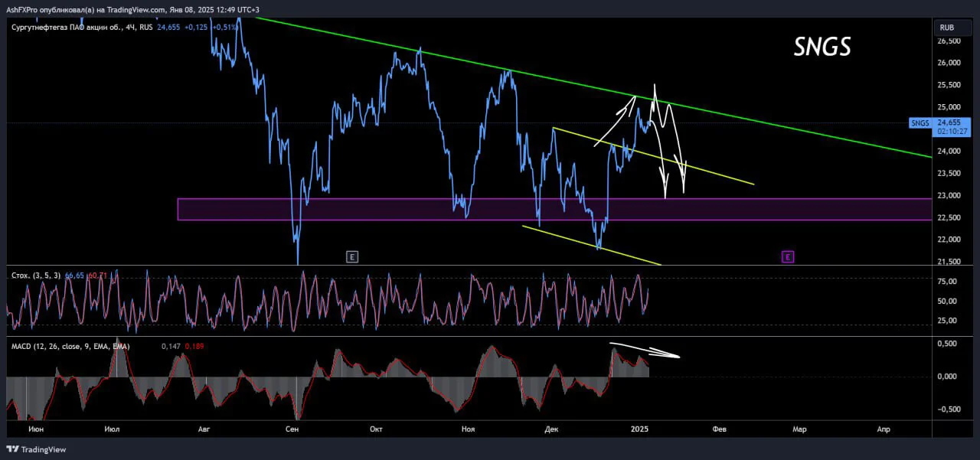
Task: Click the 50,00 stochastic axis label
Action: click(x=948, y=301)
